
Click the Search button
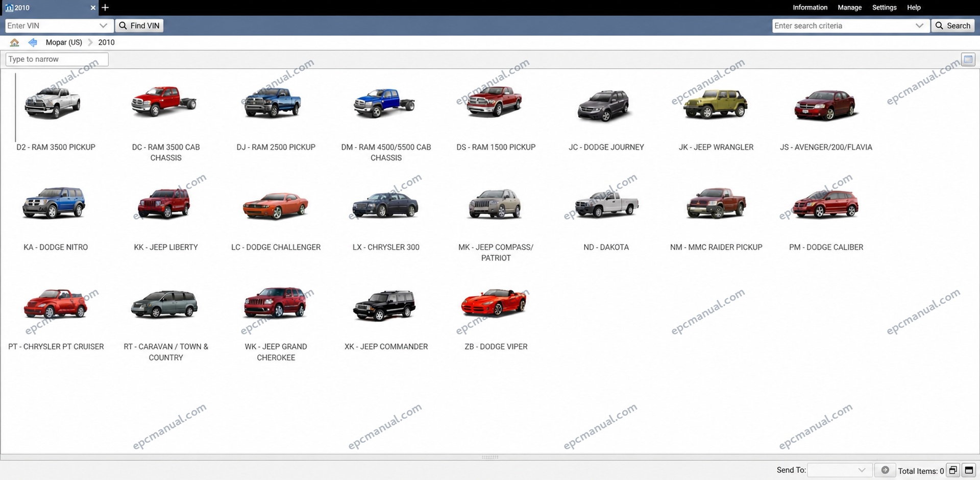pyautogui.click(x=953, y=26)
